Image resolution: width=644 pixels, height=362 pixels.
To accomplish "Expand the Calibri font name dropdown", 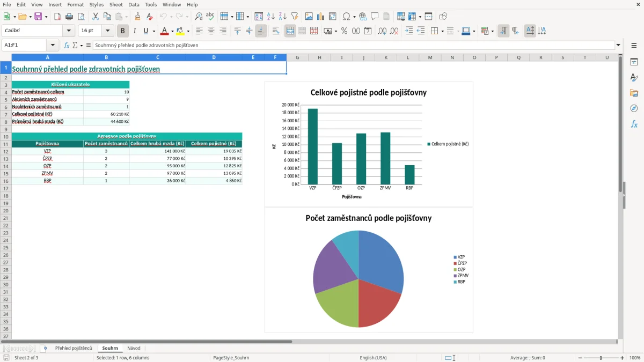I will [x=69, y=31].
